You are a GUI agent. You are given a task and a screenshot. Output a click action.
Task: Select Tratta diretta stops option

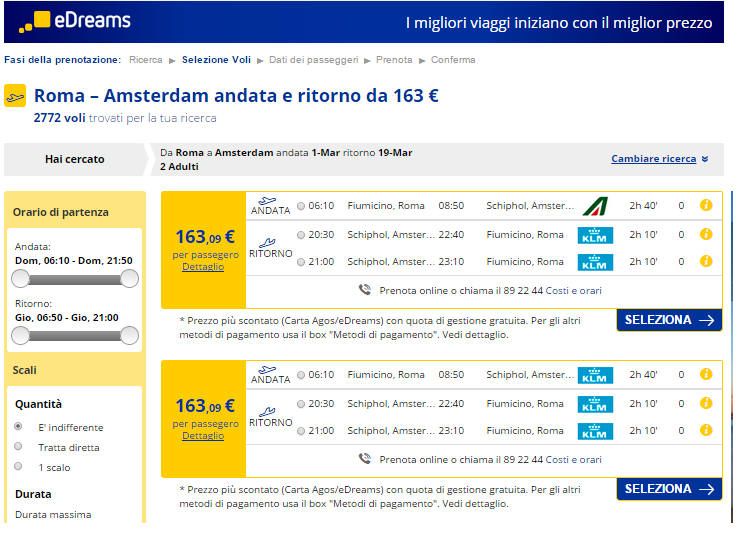[x=18, y=446]
